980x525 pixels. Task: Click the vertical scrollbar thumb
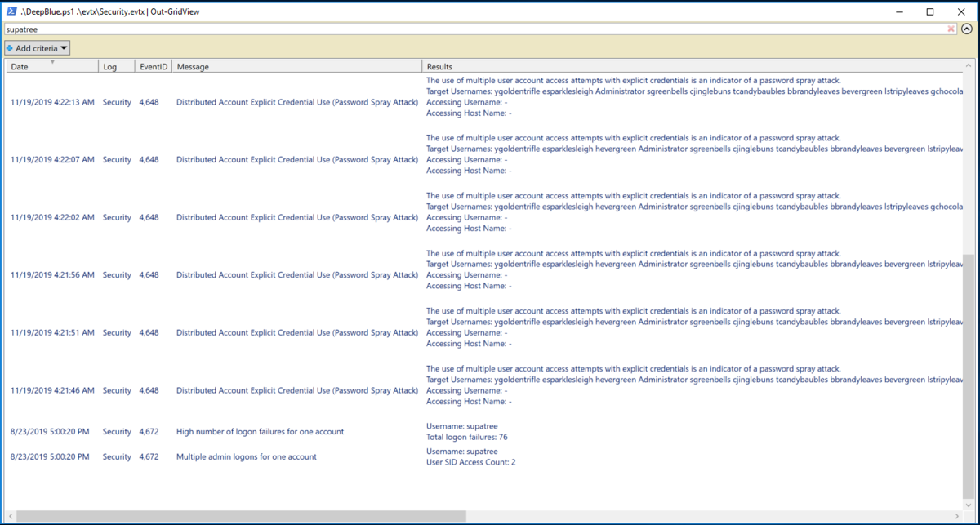[969, 376]
